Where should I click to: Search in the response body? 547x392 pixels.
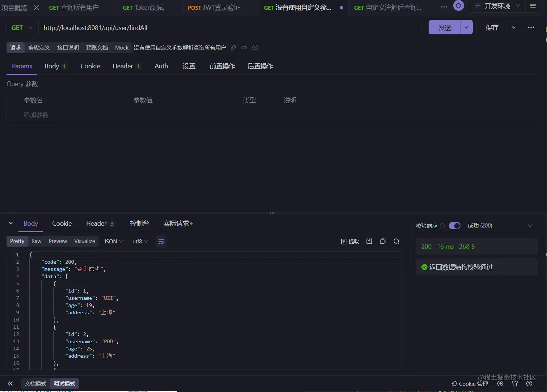click(396, 241)
